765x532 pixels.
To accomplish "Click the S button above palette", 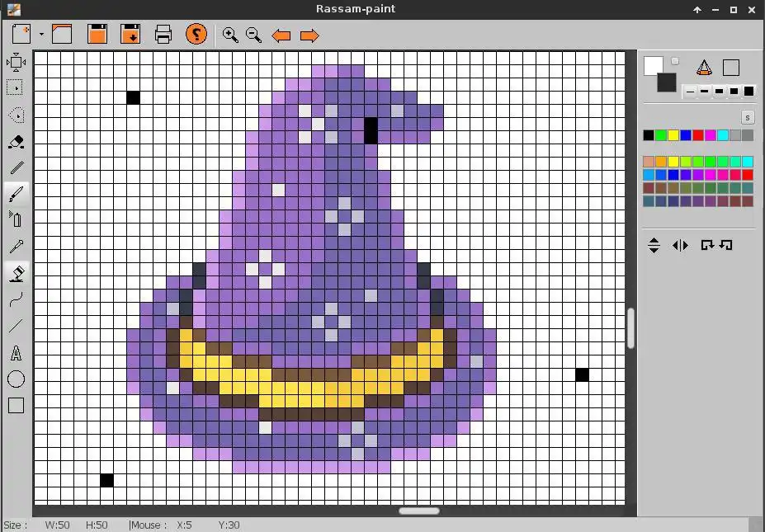I will tap(748, 117).
